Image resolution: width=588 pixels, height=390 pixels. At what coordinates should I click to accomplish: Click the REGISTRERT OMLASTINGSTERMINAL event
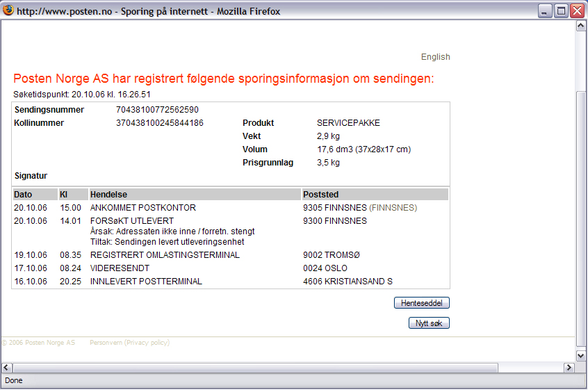point(165,255)
